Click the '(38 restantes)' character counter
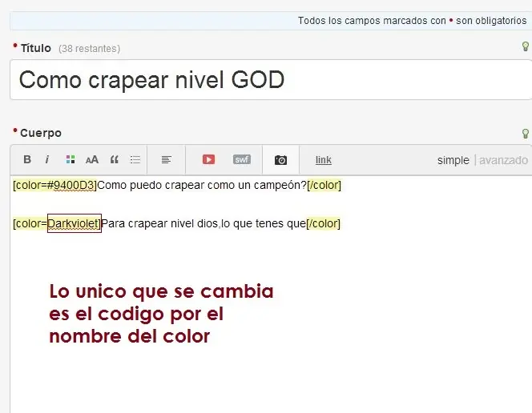The image size is (532, 413). coord(89,49)
